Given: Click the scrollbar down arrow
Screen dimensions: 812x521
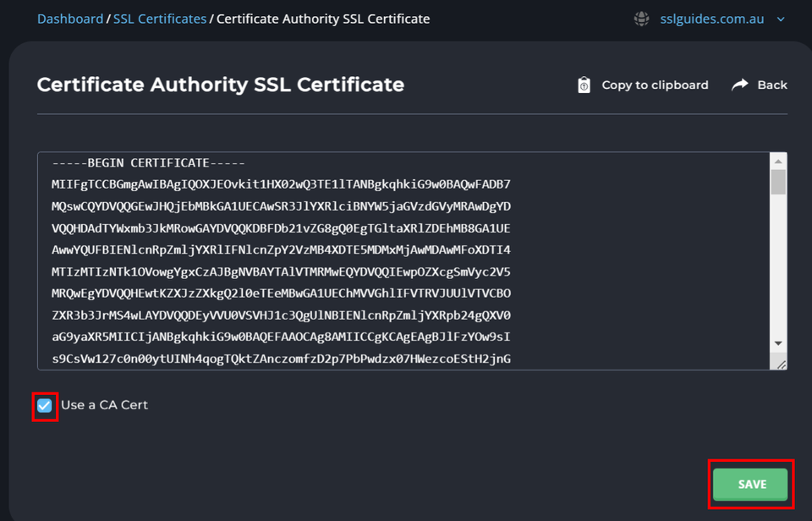Looking at the screenshot, I should 777,343.
